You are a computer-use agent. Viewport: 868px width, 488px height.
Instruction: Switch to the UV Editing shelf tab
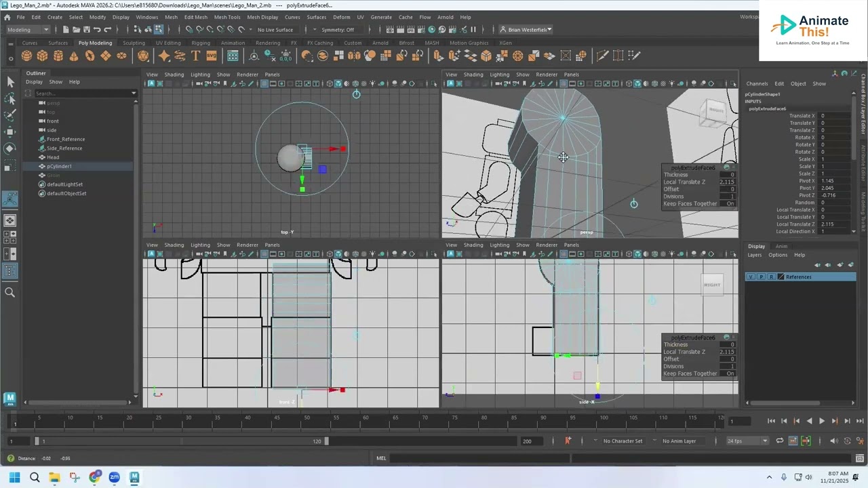click(x=168, y=43)
